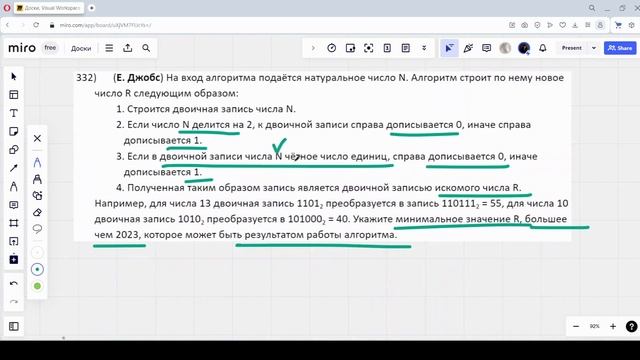Select the Frame tool
Screen dimensions: 640x360
click(x=13, y=223)
